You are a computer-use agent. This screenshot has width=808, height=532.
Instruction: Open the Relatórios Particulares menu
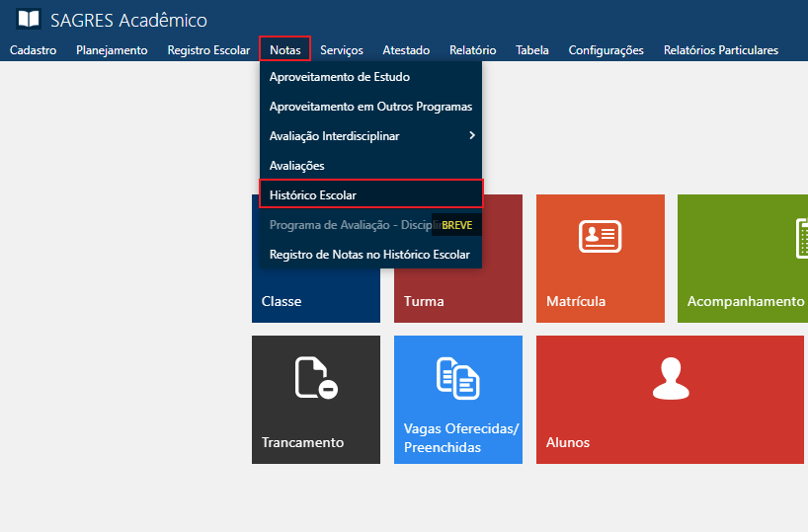tap(720, 49)
